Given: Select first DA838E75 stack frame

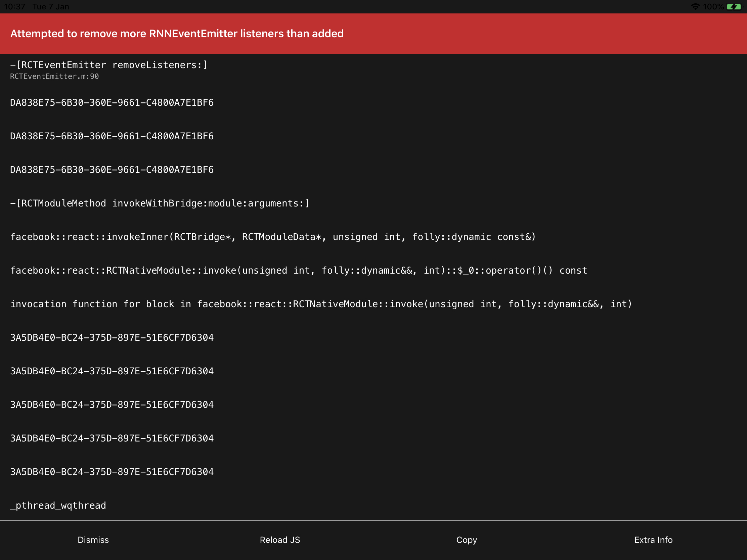Looking at the screenshot, I should (112, 103).
